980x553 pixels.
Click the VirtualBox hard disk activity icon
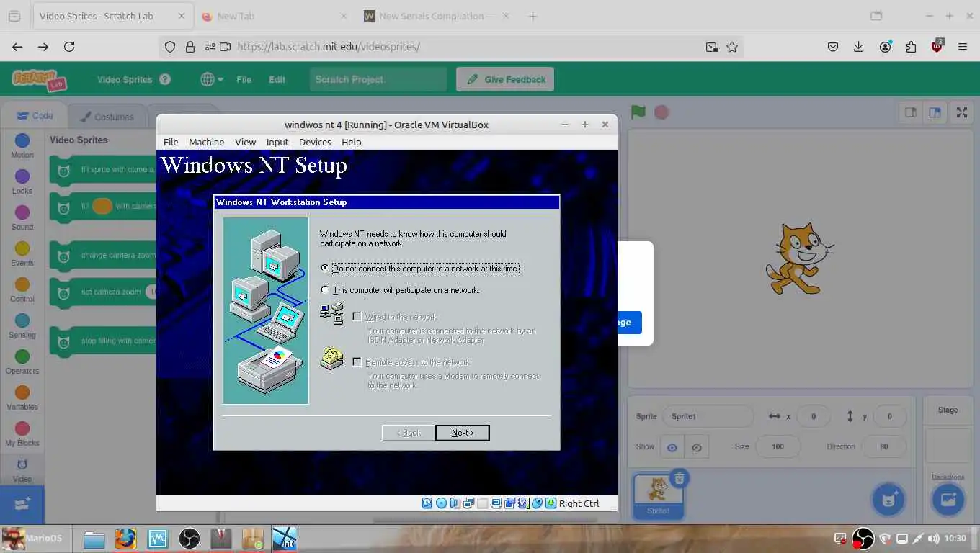coord(427,503)
